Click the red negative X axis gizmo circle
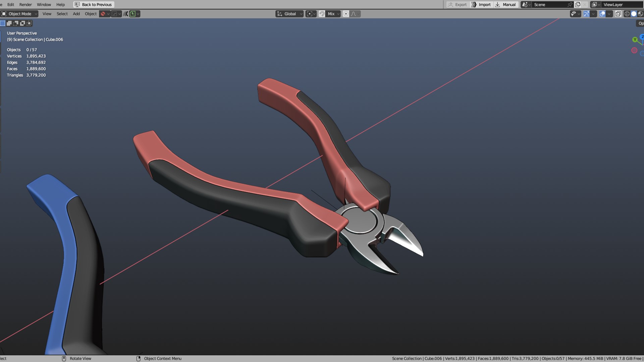Viewport: 644px width, 362px height. coord(634,50)
